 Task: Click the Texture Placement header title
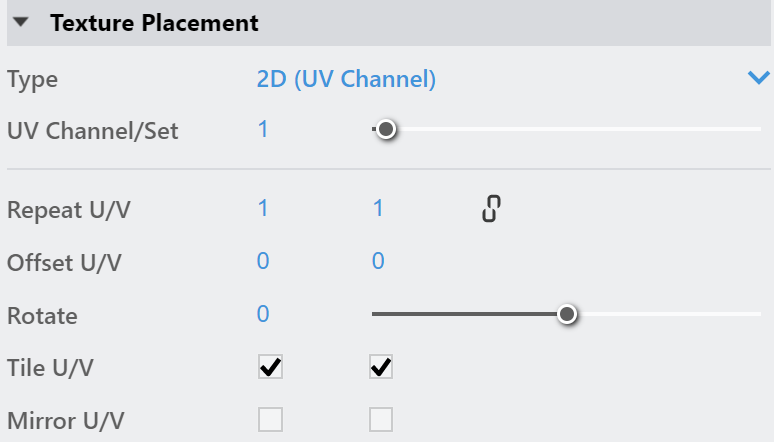(154, 23)
